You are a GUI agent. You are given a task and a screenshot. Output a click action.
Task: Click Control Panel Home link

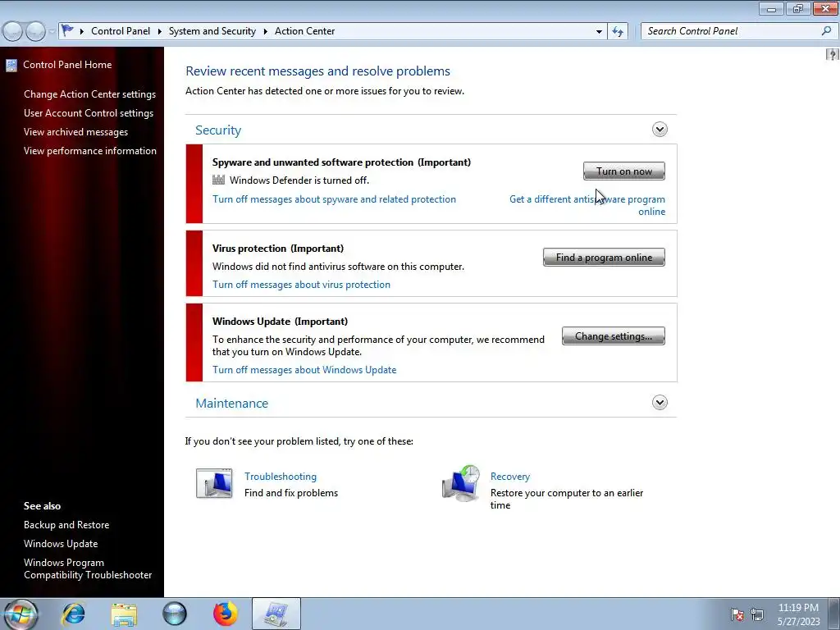[x=67, y=65]
